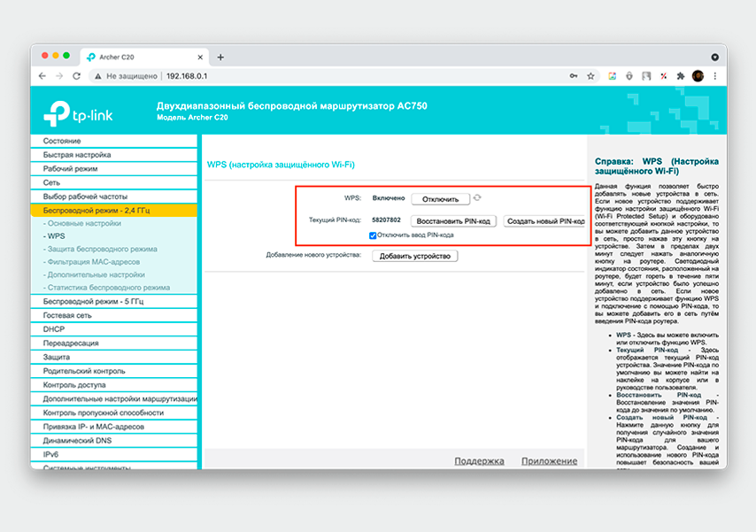Click Восстановить PIN-код button

[x=453, y=221]
